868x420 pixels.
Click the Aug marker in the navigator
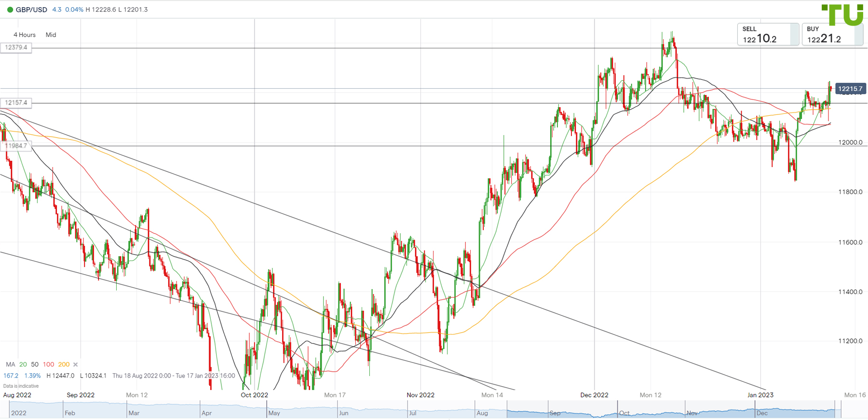482,413
